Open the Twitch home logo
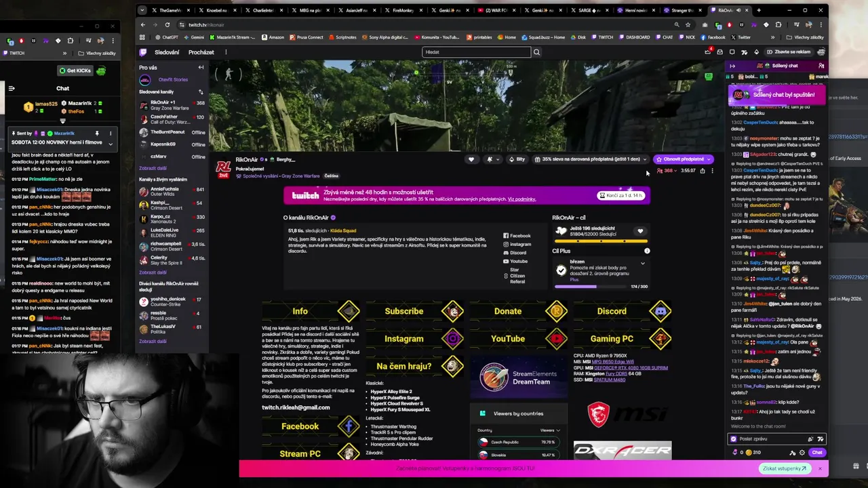 [143, 52]
